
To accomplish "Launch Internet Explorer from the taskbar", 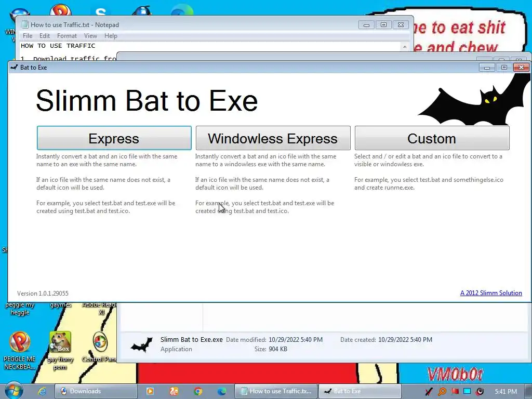I will 42,391.
